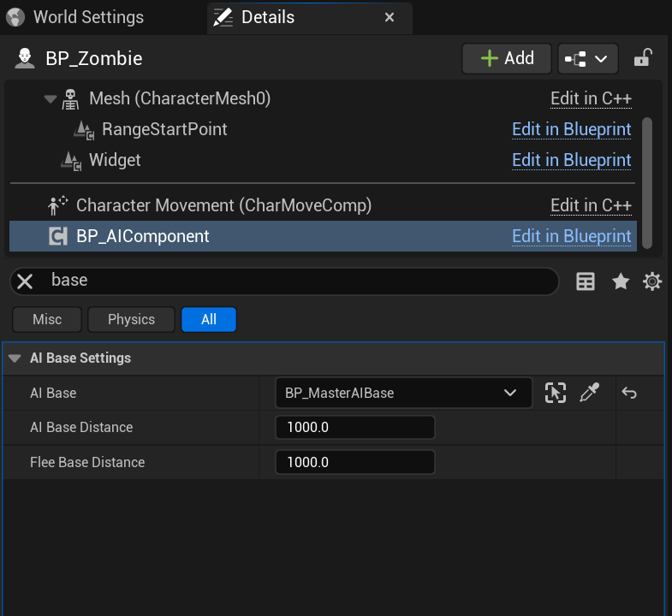The height and width of the screenshot is (616, 672).
Task: Click Edit in Blueprint for RangeStartPoint
Action: click(571, 129)
